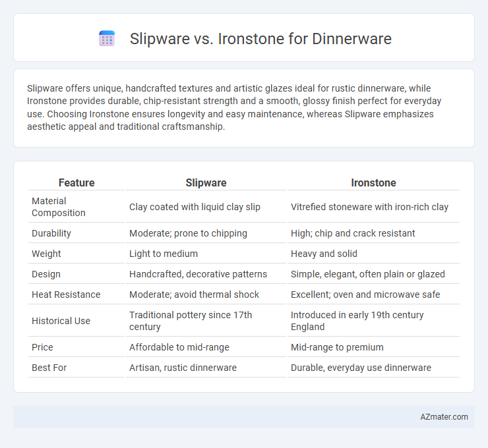Select the cell 'Introduced in early 19th century England'
The image size is (488, 448).
point(357,321)
